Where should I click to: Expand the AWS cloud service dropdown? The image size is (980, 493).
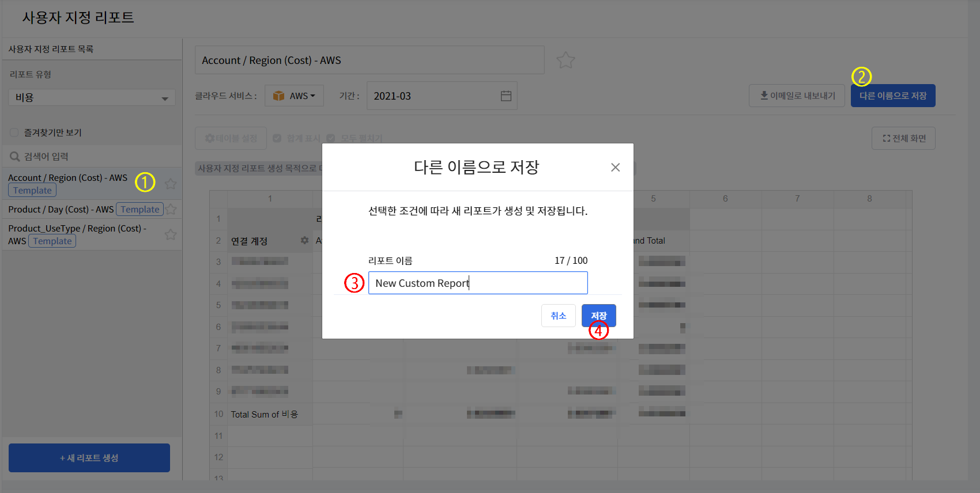click(294, 96)
